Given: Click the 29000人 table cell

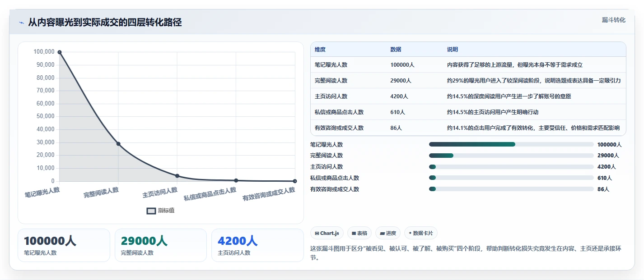Looking at the screenshot, I should tap(401, 81).
